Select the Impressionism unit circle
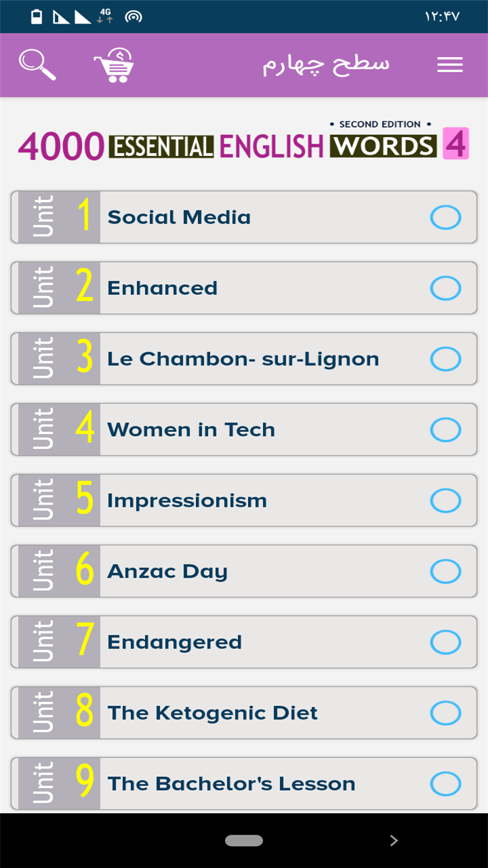This screenshot has height=868, width=488. (445, 500)
